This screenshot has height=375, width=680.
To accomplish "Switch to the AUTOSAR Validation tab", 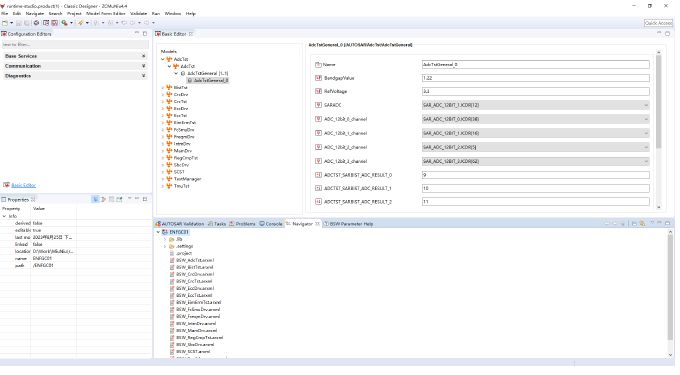I will (180, 224).
